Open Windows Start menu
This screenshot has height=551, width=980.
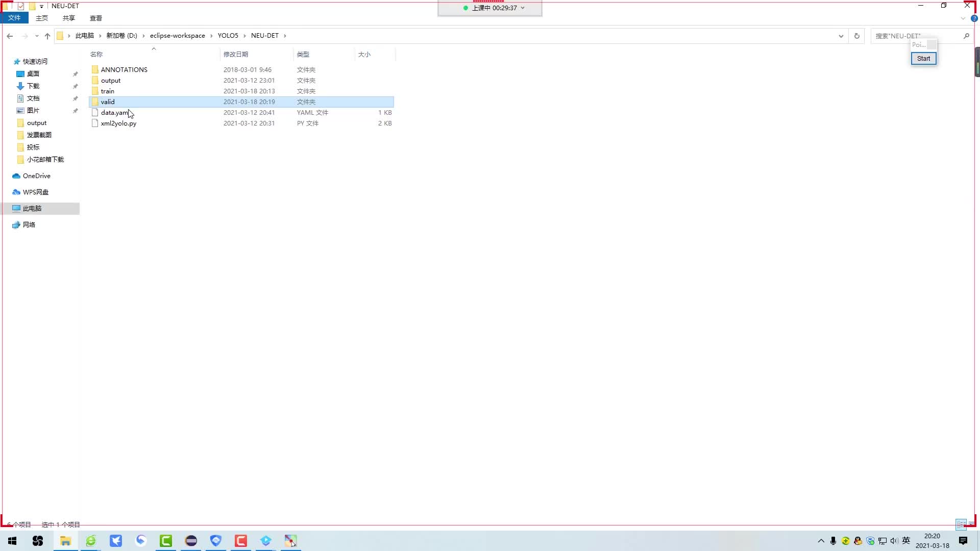pos(12,541)
